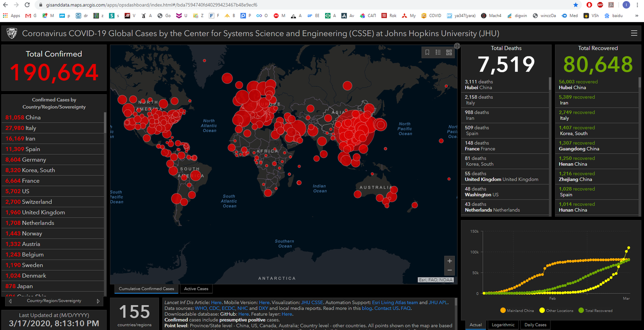
Task: Select Guangdong China in the recovered list
Action: coord(597,146)
